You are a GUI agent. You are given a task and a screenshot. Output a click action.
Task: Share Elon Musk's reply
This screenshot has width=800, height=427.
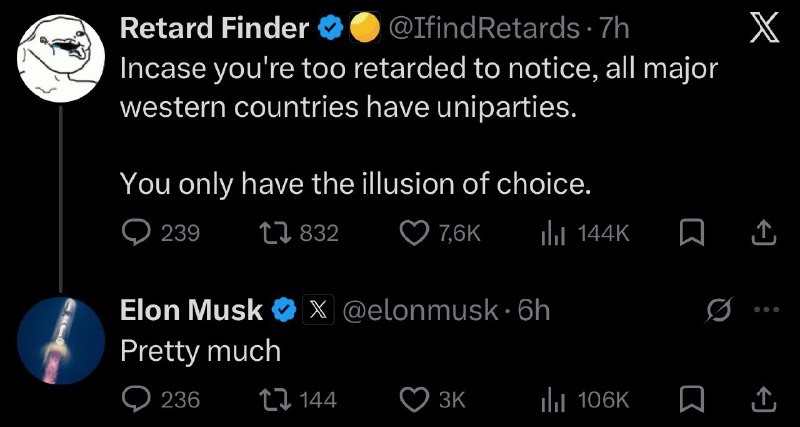(x=763, y=399)
